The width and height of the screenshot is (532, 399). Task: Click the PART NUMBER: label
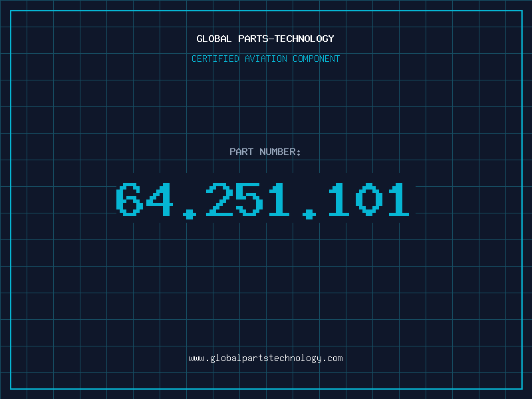point(265,152)
